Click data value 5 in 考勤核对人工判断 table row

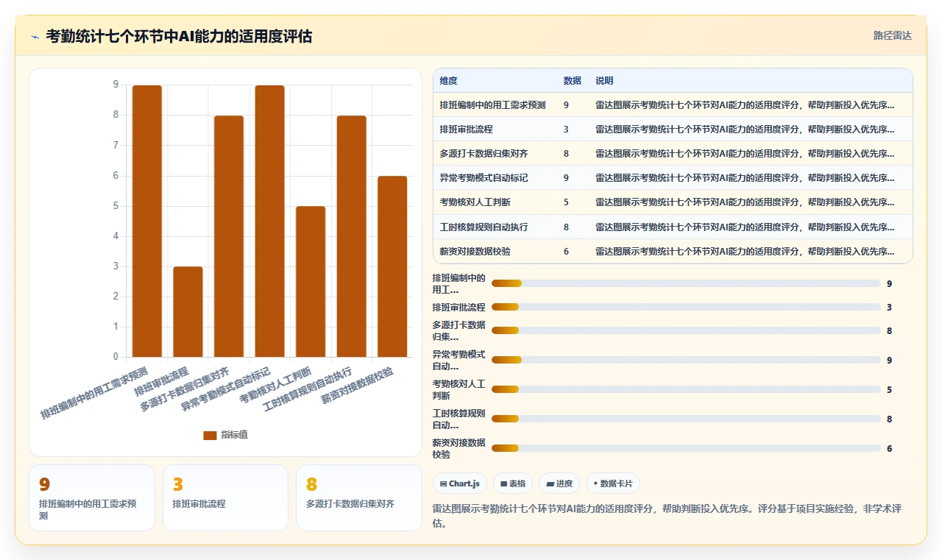coord(566,202)
